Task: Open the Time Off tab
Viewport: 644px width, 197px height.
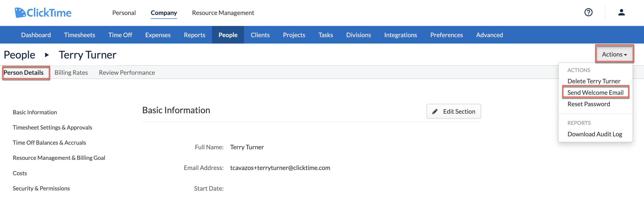Action: click(120, 35)
